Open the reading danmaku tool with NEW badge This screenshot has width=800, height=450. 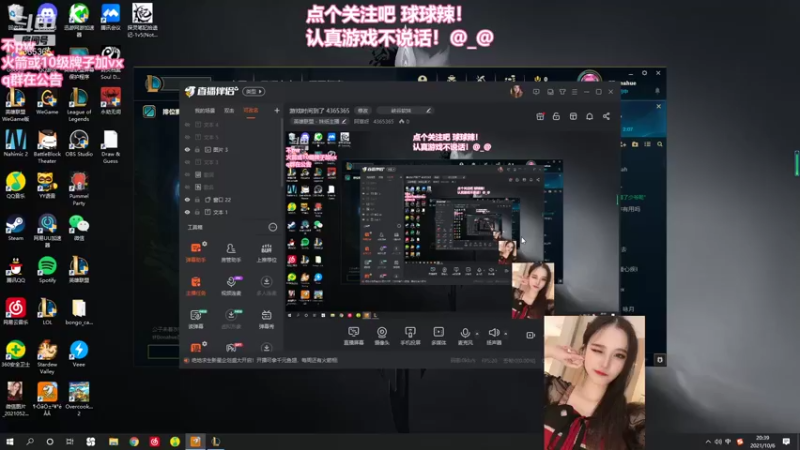[196, 318]
